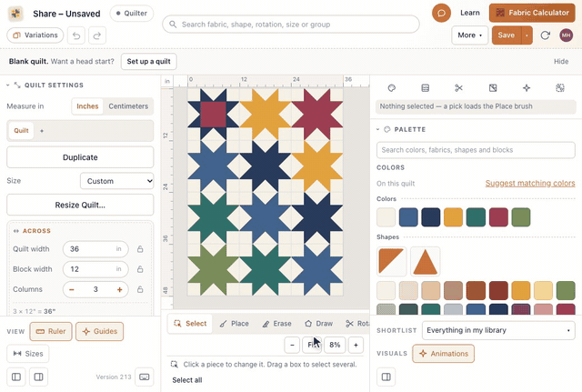Viewport: 582px width, 392px height.
Task: Open the scissors tab in right panel
Action: pos(458,88)
